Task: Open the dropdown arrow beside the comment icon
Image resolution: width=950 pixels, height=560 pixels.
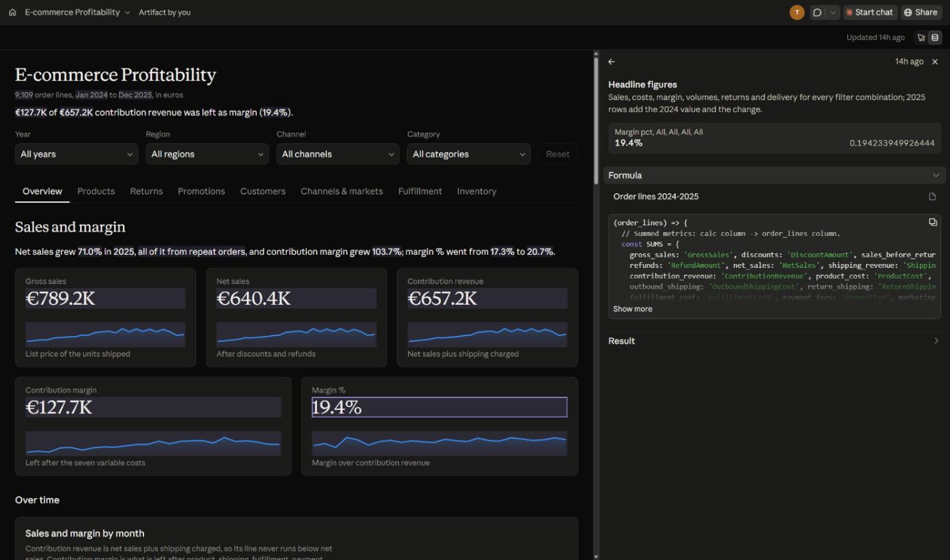Action: click(x=833, y=12)
